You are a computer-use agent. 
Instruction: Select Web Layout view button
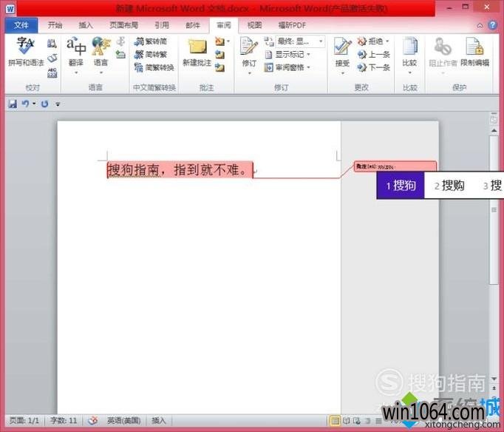(x=357, y=420)
